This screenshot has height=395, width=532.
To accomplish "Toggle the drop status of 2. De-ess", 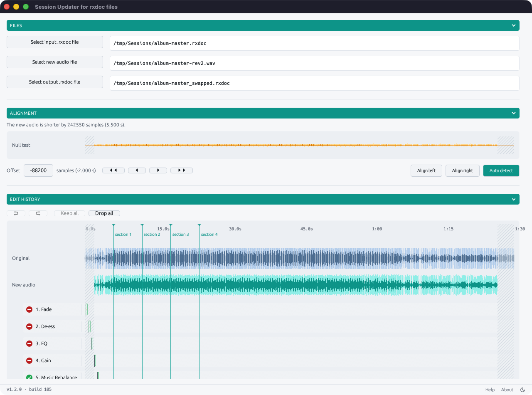I will (29, 326).
